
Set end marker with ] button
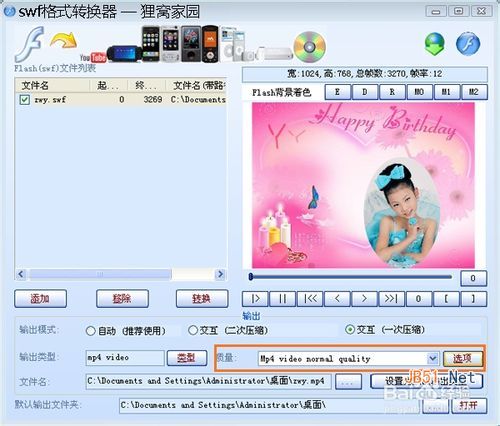click(473, 299)
